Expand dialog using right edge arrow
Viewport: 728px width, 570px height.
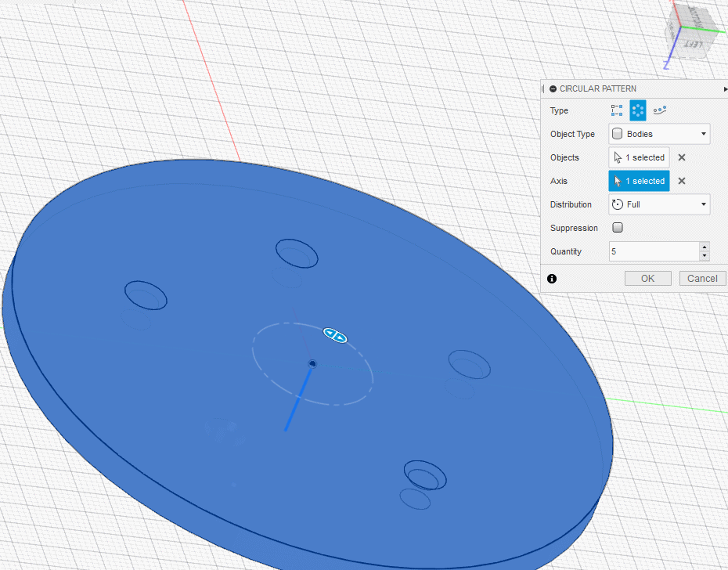[725, 88]
